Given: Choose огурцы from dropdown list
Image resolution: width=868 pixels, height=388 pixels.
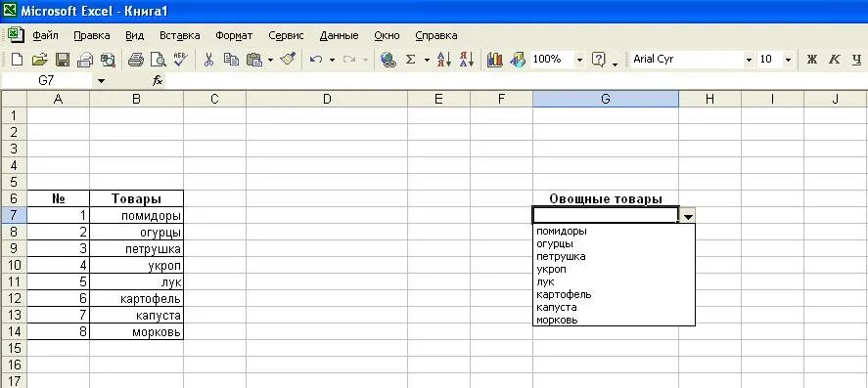Looking at the screenshot, I should [x=614, y=243].
